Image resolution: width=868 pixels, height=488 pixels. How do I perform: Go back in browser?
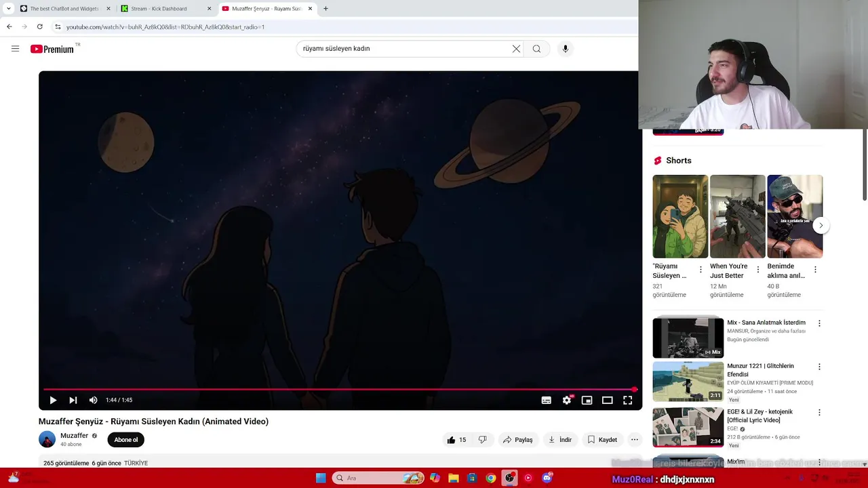9,26
